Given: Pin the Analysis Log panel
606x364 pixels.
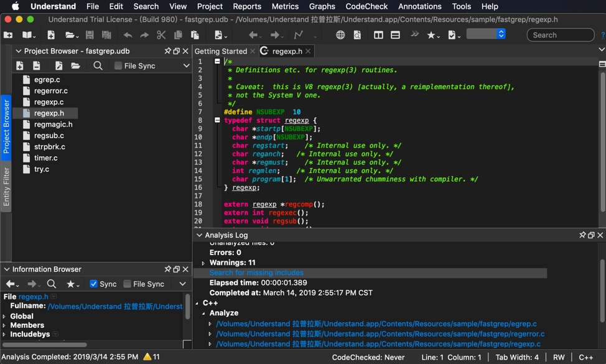Looking at the screenshot, I should click(582, 235).
